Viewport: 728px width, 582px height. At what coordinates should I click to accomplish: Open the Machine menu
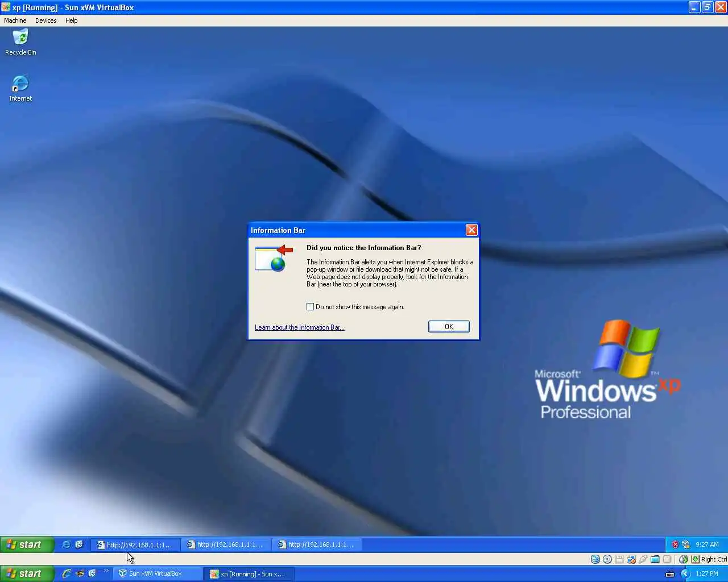(15, 20)
